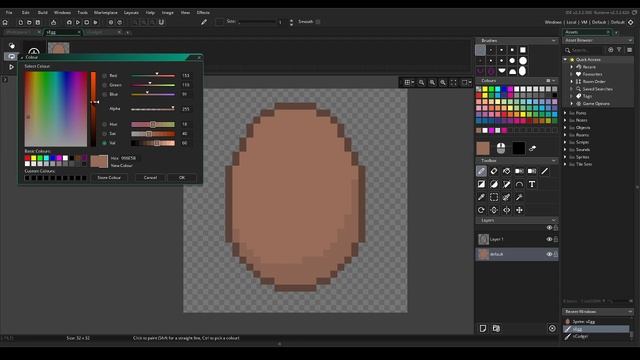Select the Fill (paint bucket) tool

click(x=507, y=171)
